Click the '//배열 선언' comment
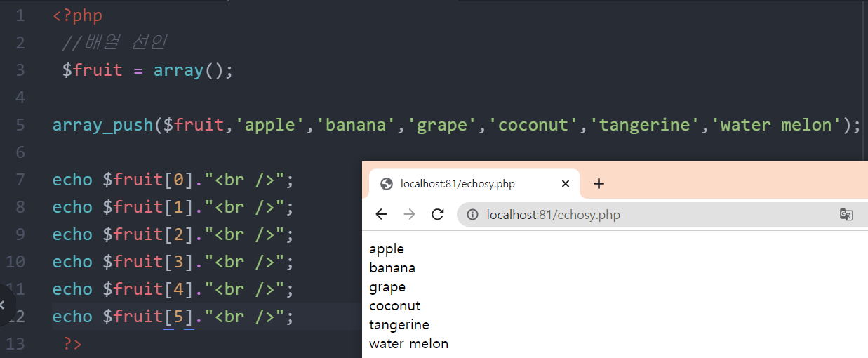This screenshot has height=358, width=868. coord(114,42)
